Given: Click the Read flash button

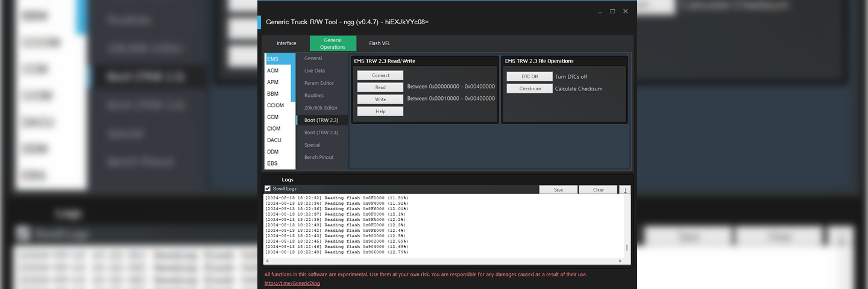Looking at the screenshot, I should 380,87.
